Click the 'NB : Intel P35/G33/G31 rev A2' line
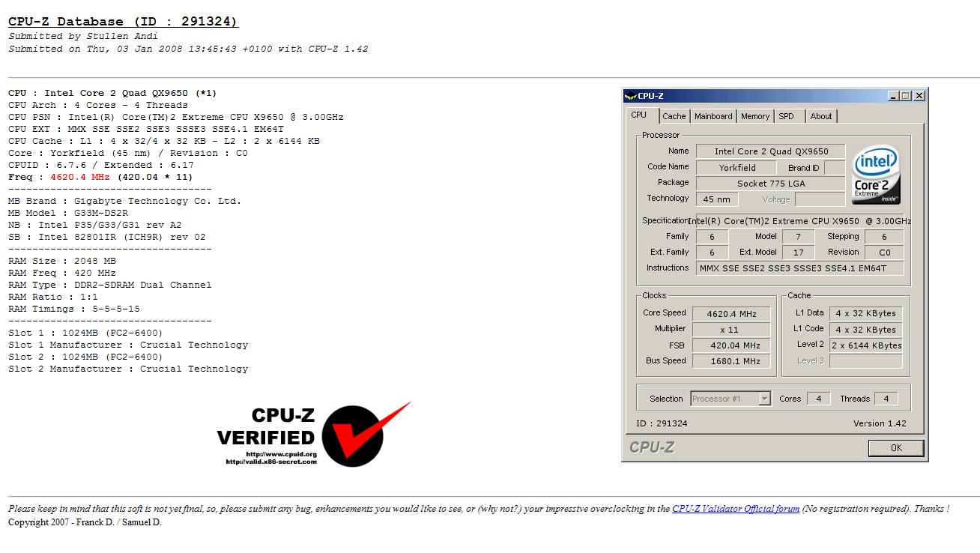Screen dimensions: 980x553 95,225
